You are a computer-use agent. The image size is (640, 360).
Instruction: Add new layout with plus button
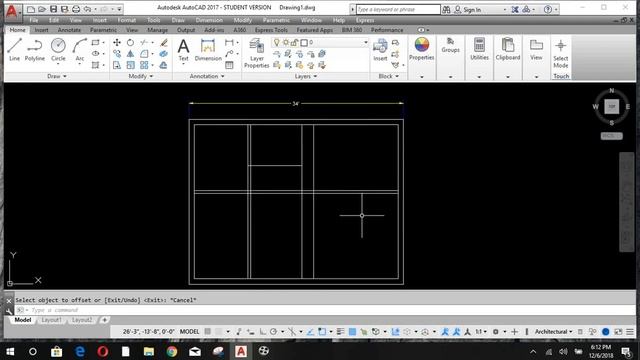pos(104,320)
